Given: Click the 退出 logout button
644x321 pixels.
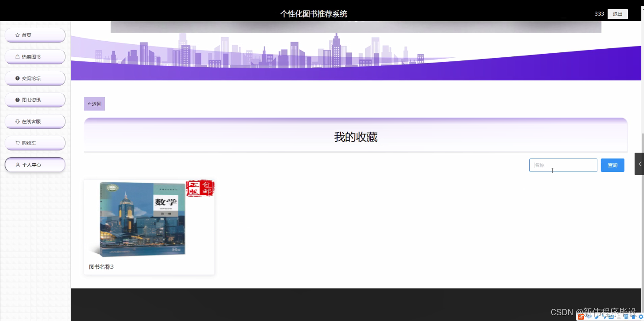Looking at the screenshot, I should point(617,14).
